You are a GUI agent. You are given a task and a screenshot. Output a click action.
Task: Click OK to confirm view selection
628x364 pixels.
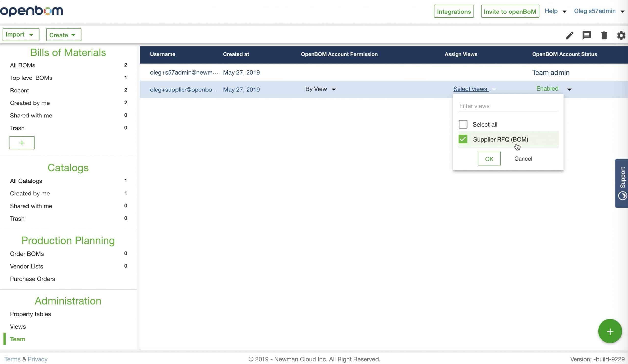(x=489, y=159)
